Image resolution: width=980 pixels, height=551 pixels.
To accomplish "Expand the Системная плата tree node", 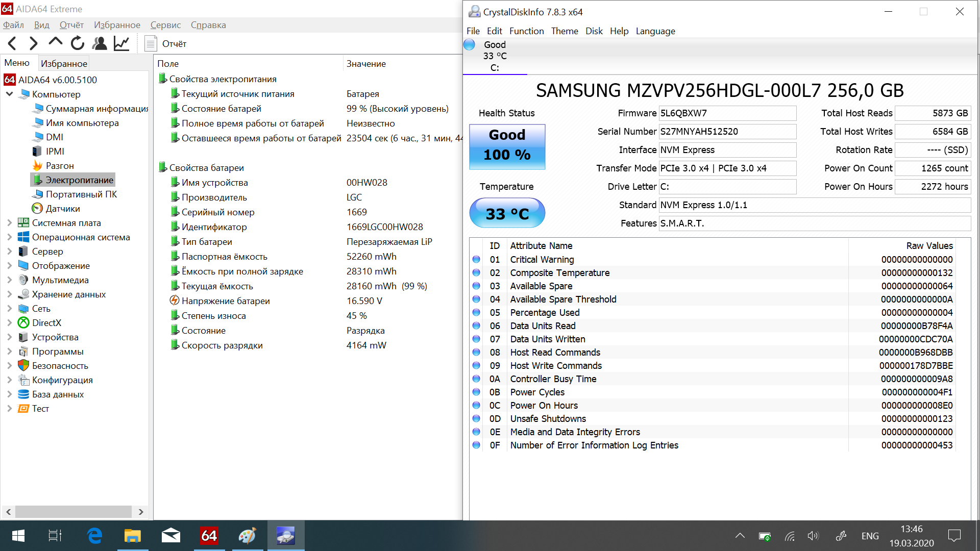I will tap(9, 222).
